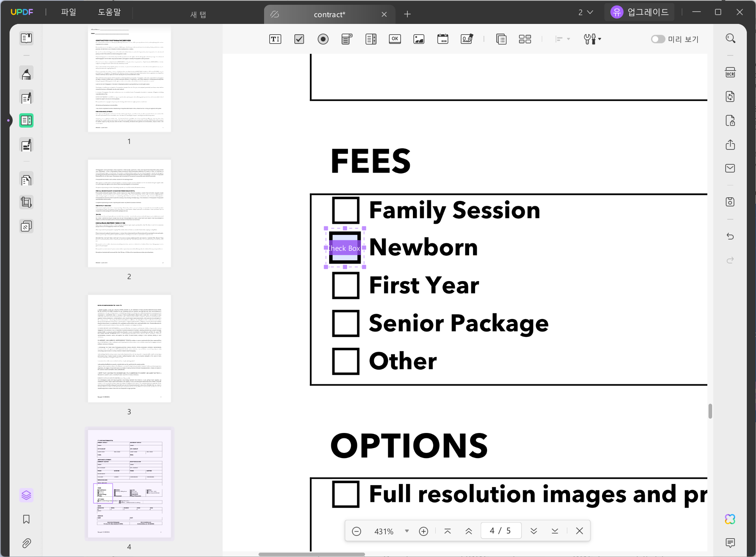
Task: Select the Text Field form tool
Action: (275, 39)
